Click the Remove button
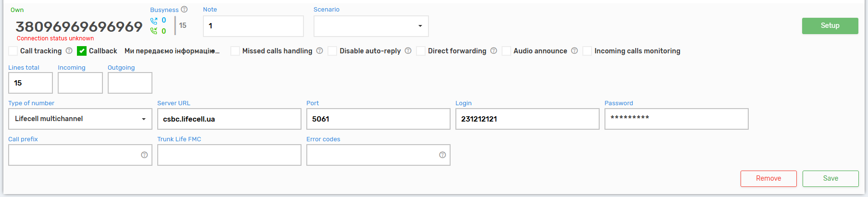 pyautogui.click(x=768, y=179)
